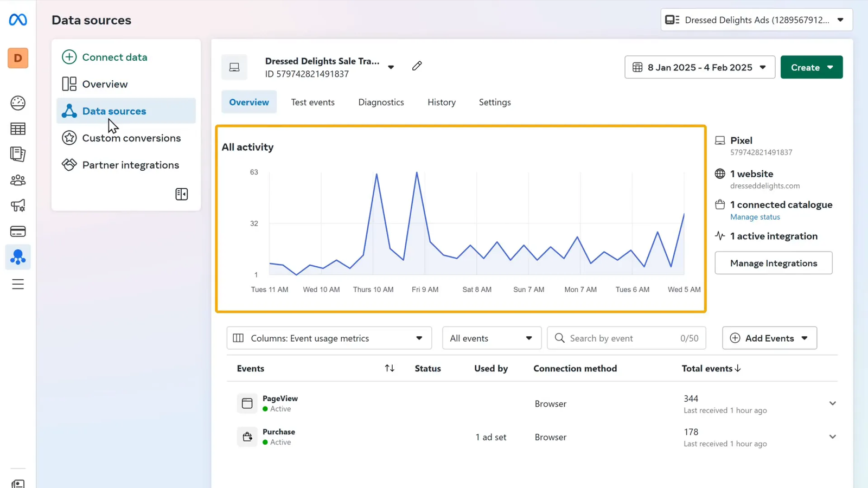Click the Pixel laptop icon in details
The image size is (868, 488).
(720, 140)
